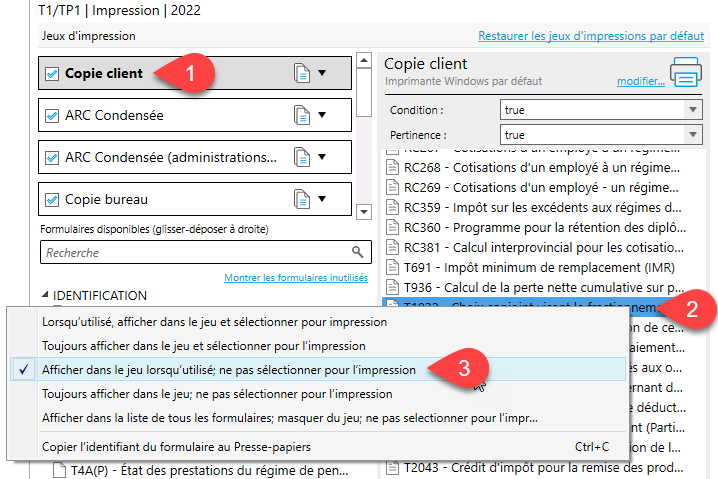Select the T2043 - Crédit d'impôt row
Screen dimensions: 718x479
[x=542, y=468]
